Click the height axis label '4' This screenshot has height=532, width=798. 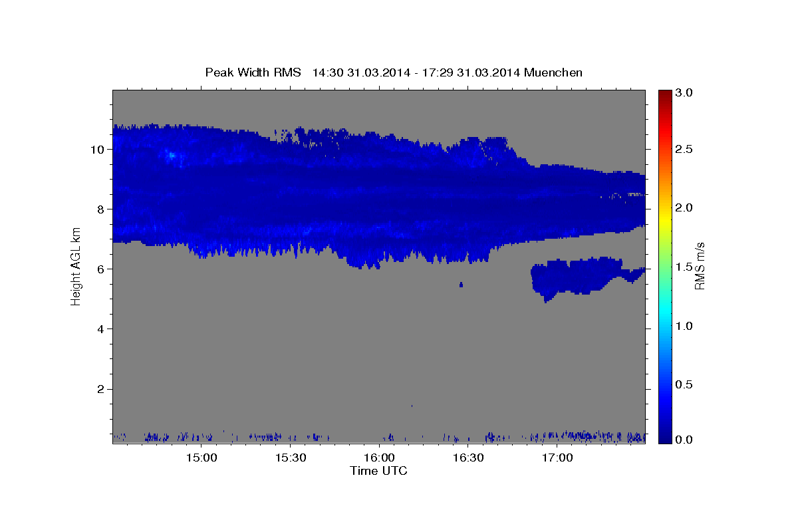pyautogui.click(x=101, y=329)
